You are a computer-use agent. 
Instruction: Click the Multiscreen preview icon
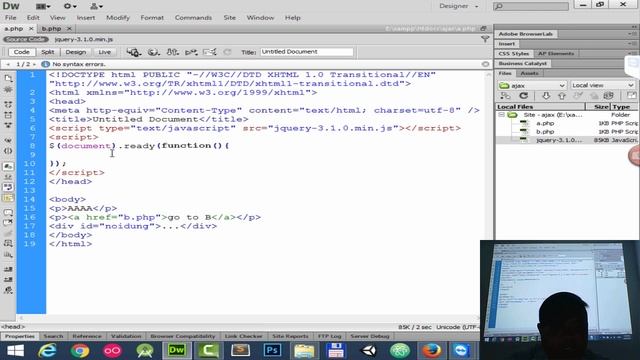point(133,52)
